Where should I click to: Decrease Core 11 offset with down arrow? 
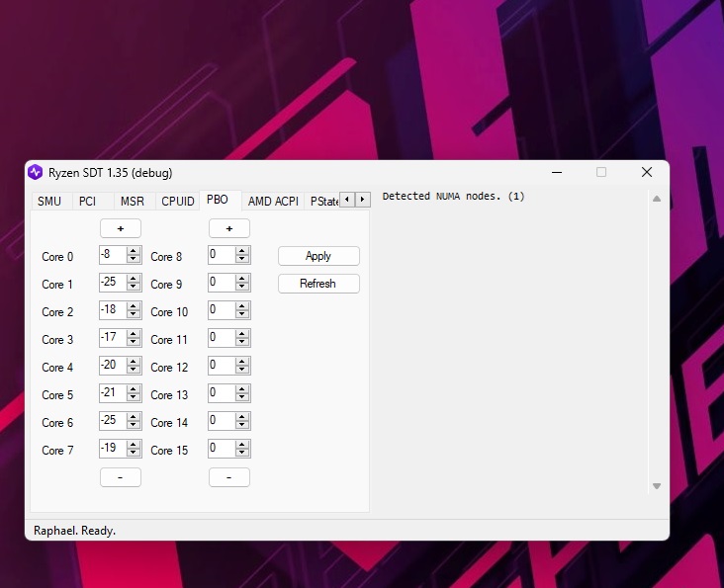[242, 342]
